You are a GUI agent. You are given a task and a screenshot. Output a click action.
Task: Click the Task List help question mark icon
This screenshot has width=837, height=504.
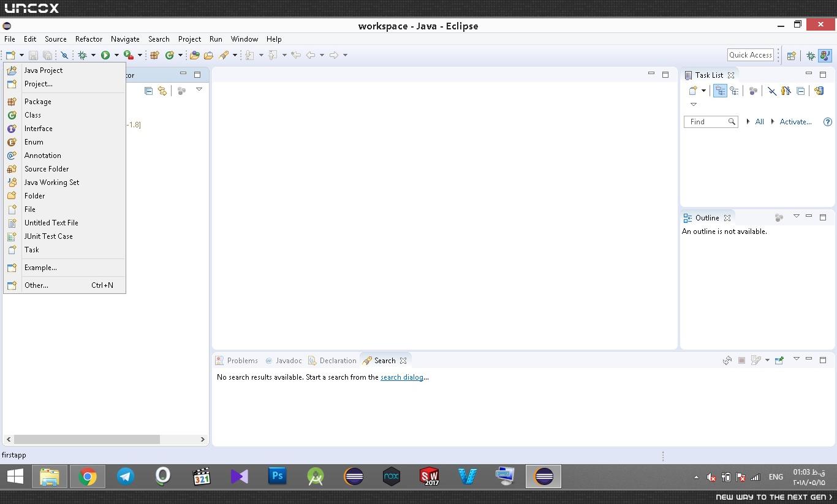coord(828,122)
